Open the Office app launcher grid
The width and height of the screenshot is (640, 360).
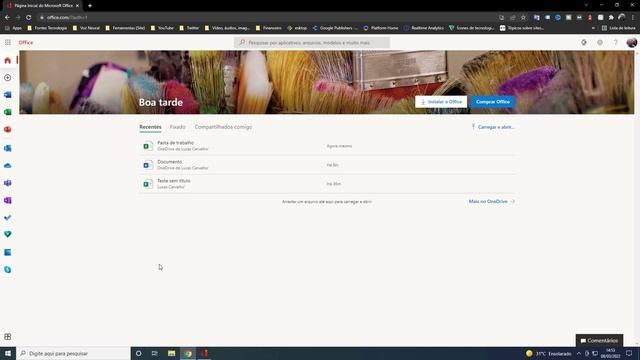[x=8, y=42]
